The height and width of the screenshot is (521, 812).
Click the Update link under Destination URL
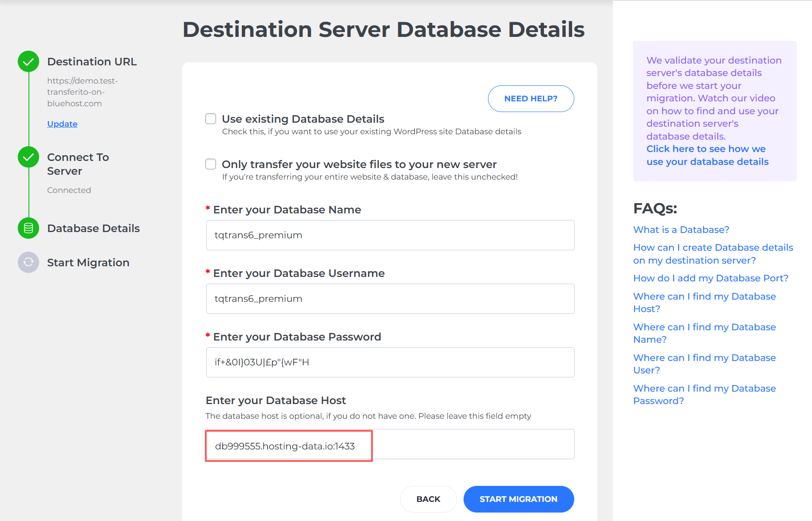(x=62, y=124)
